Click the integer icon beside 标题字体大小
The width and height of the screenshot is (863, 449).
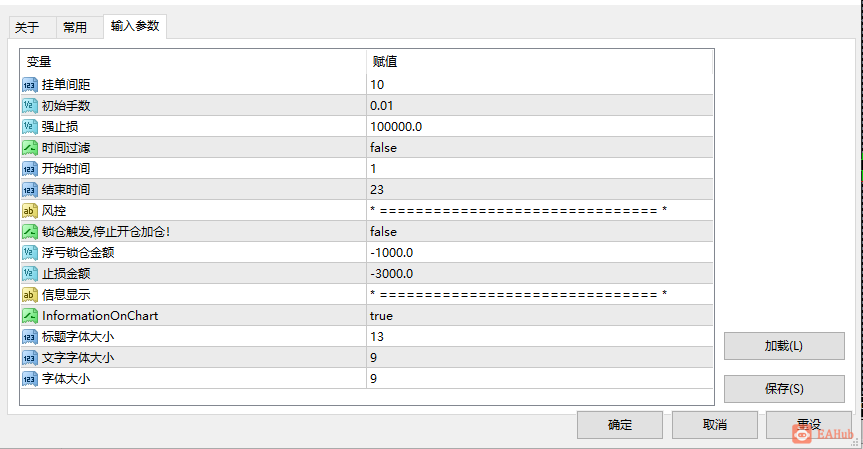click(30, 336)
